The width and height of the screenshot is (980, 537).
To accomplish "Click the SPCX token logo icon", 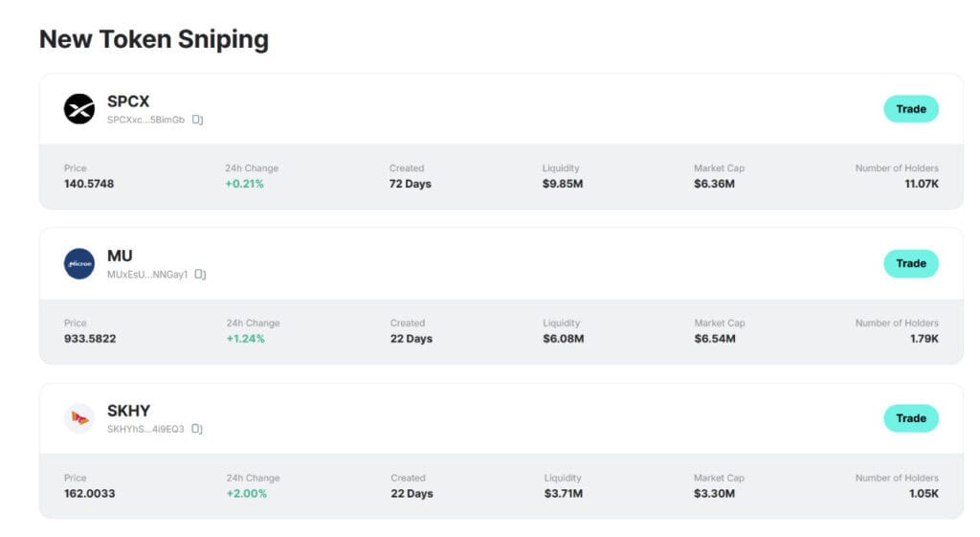I will click(79, 109).
